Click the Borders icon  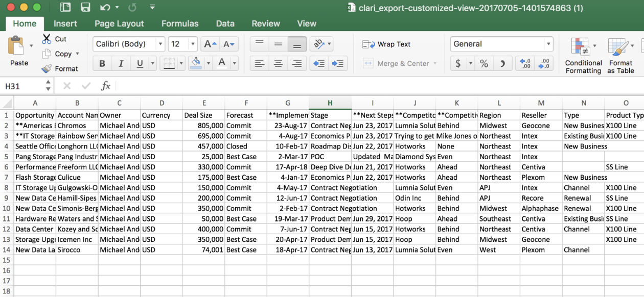point(169,64)
